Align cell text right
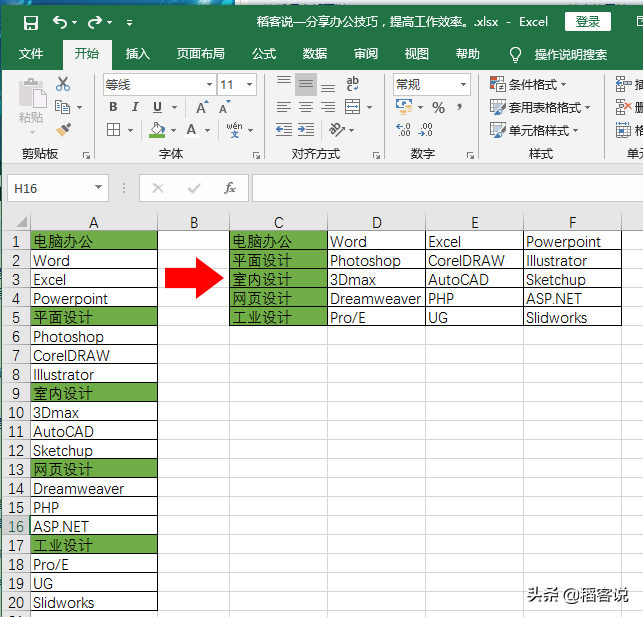This screenshot has height=617, width=643. click(328, 107)
